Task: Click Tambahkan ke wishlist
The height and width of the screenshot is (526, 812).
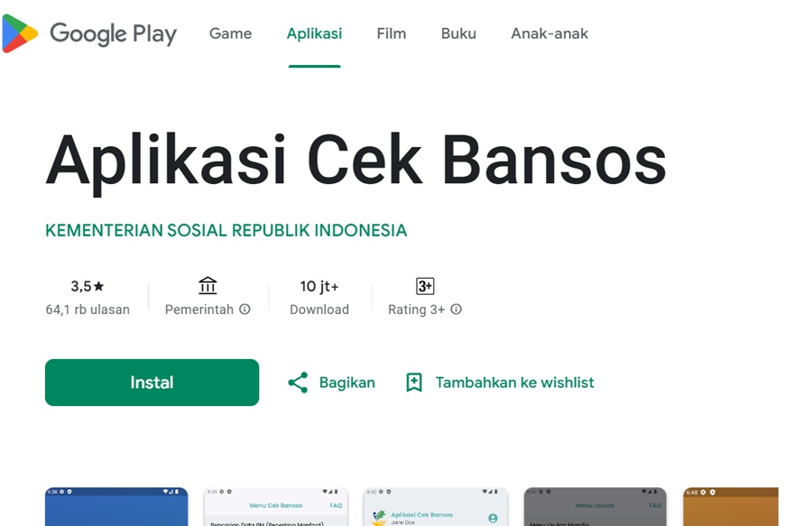Action: tap(514, 383)
